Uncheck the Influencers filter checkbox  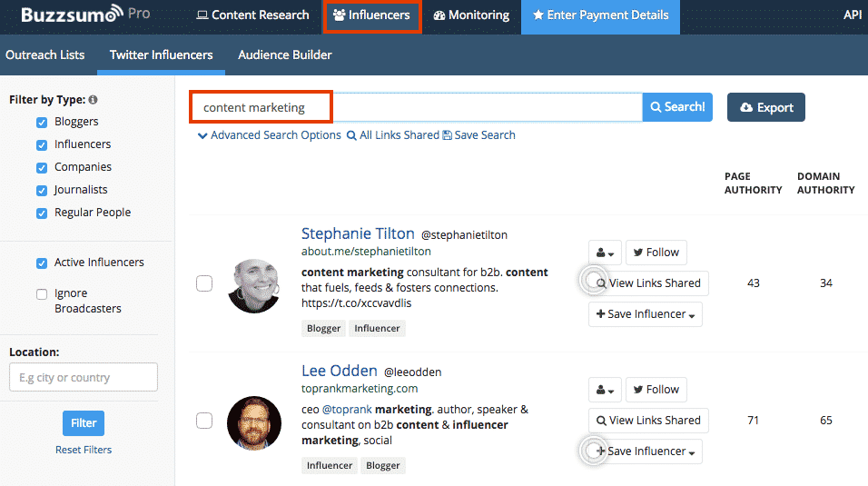click(42, 144)
